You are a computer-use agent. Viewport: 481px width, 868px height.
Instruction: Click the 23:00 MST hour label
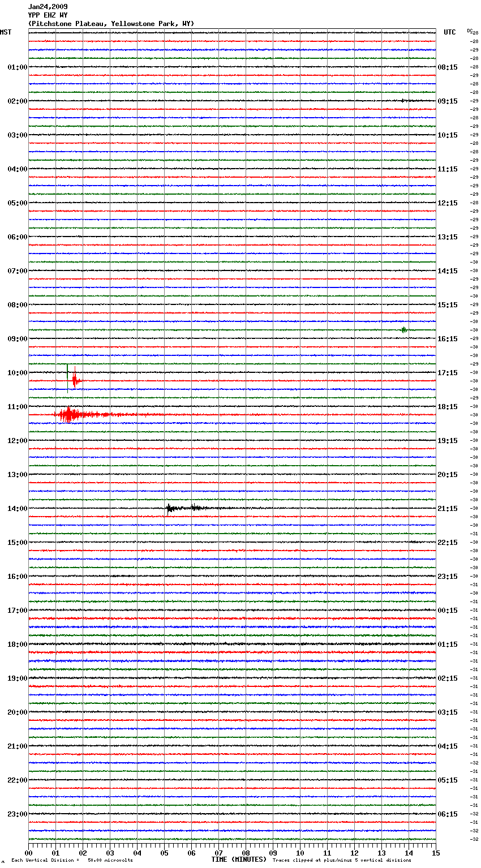pyautogui.click(x=18, y=814)
